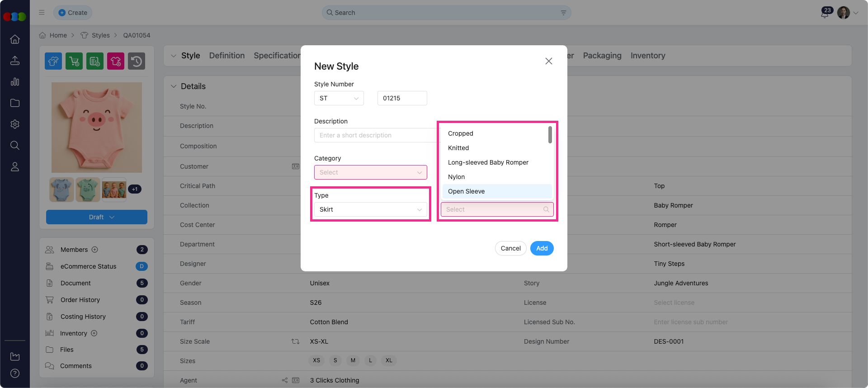Open the user profile sidebar icon

point(15,167)
